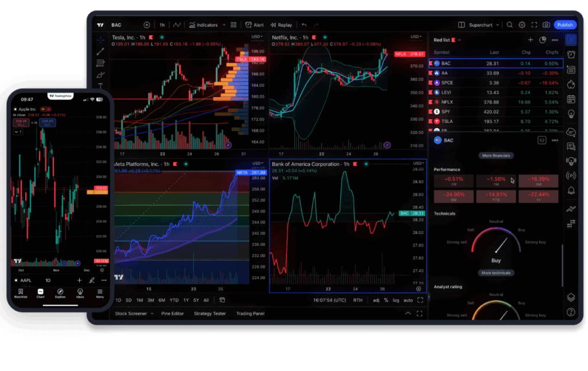
Task: Select the LEVI row in the watchlist
Action: [496, 92]
